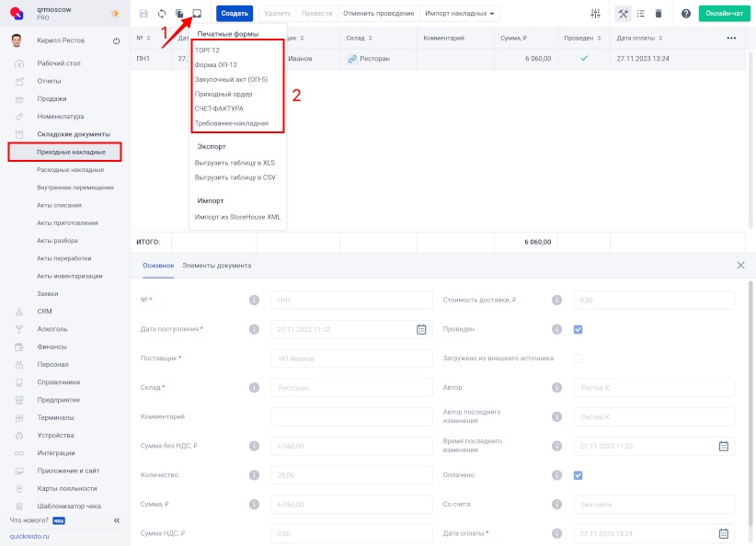The image size is (756, 546).
Task: Open Акты списания in sidebar
Action: point(59,205)
